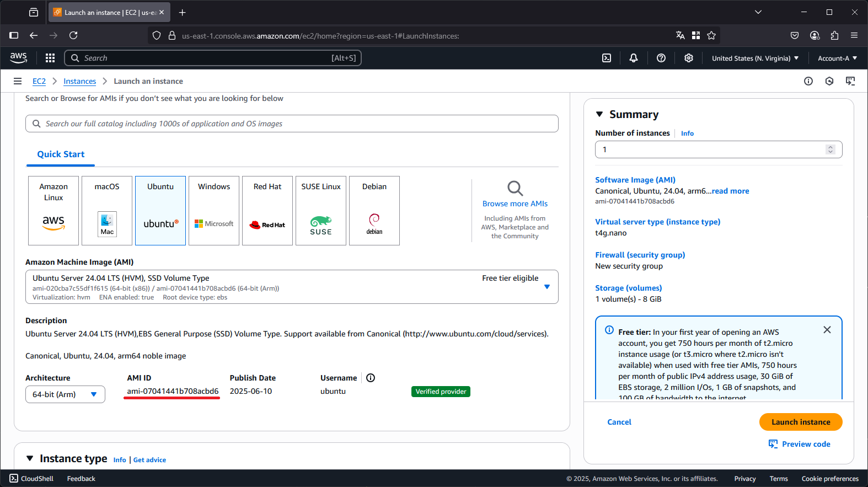This screenshot has width=868, height=487.
Task: Open a new browser tab
Action: click(x=183, y=12)
